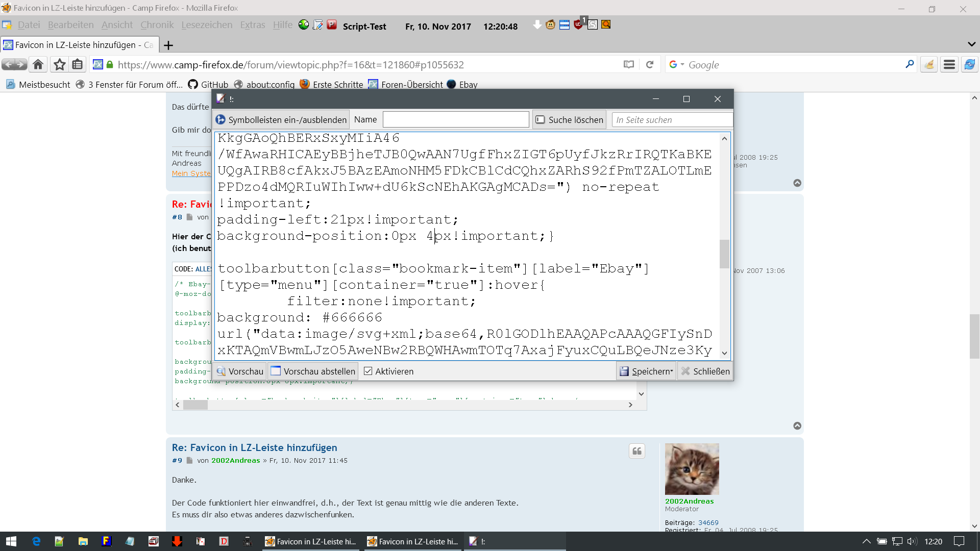Open the Extras menu

click(x=252, y=25)
